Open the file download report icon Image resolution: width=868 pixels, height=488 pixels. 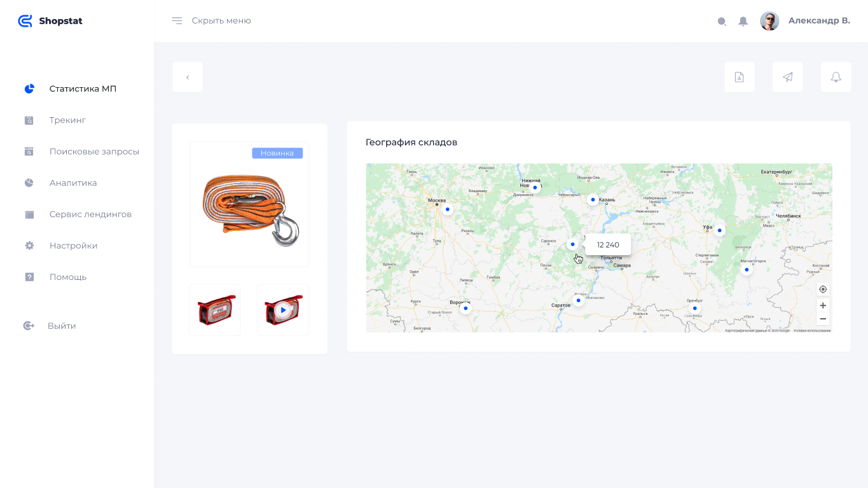click(739, 76)
